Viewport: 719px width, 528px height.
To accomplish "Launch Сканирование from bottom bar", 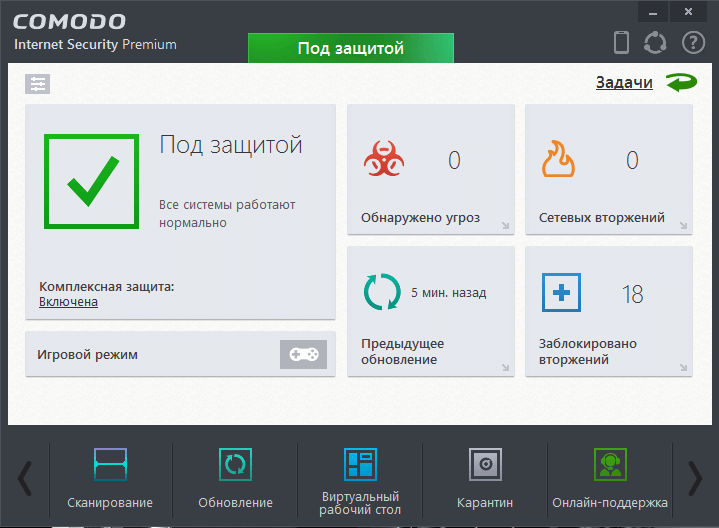I will (110, 479).
